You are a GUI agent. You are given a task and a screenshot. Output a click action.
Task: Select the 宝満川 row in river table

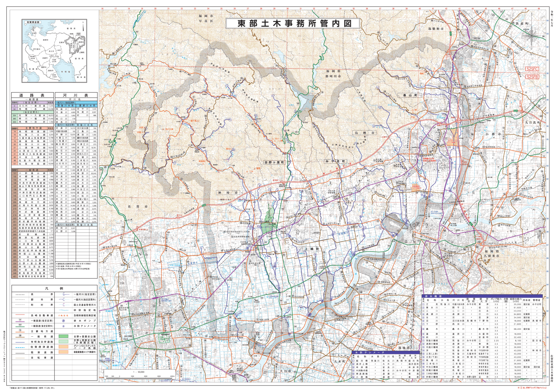pyautogui.click(x=66, y=112)
